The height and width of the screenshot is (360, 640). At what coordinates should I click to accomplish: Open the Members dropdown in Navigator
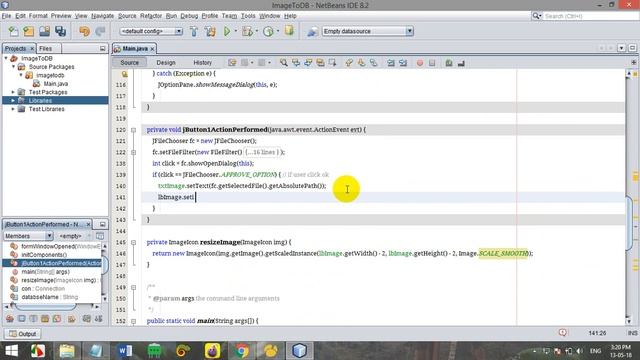coord(49,236)
